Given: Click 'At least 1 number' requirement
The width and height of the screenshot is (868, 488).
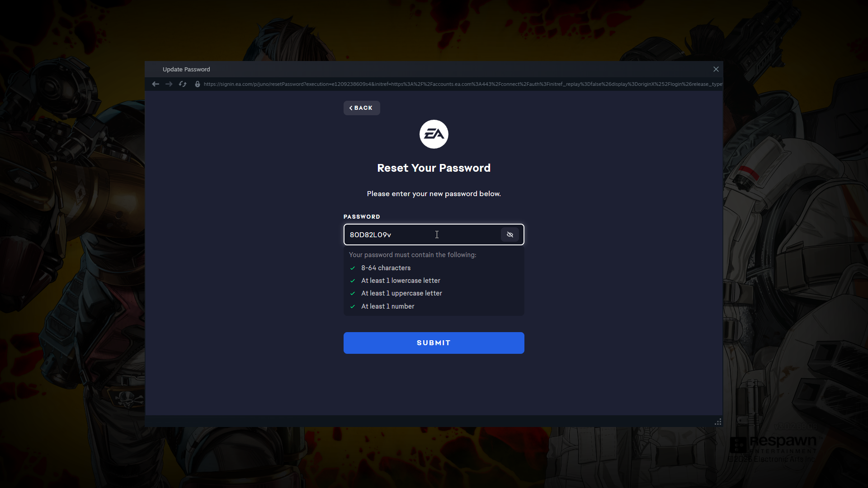Looking at the screenshot, I should (x=388, y=306).
